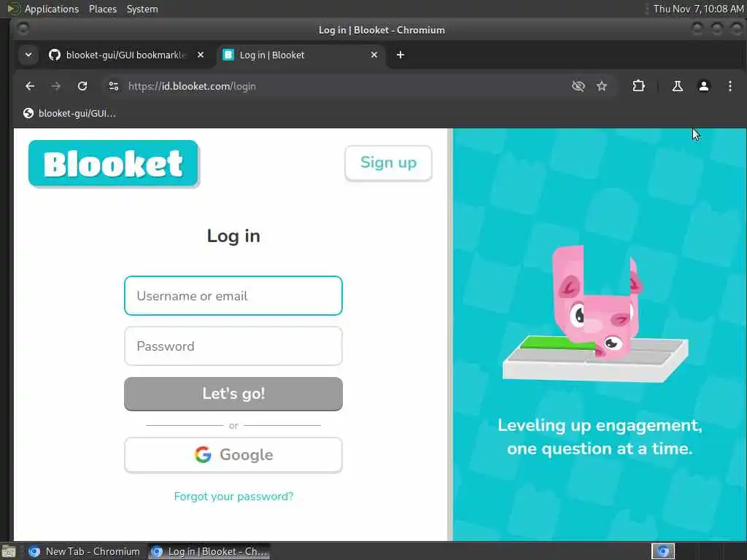Click the Sign up button
The height and width of the screenshot is (560, 747).
click(388, 163)
